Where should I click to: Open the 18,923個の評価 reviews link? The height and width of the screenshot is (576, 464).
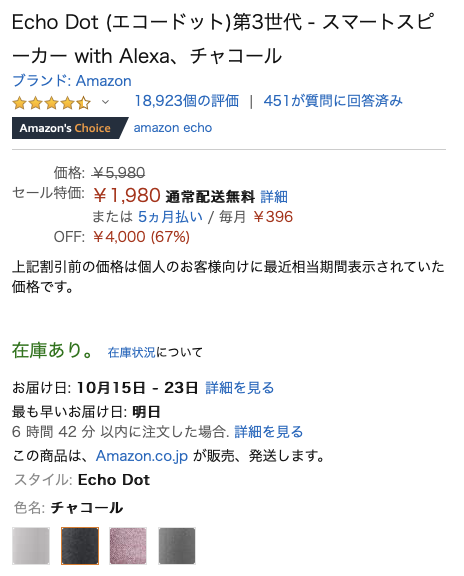click(x=187, y=101)
